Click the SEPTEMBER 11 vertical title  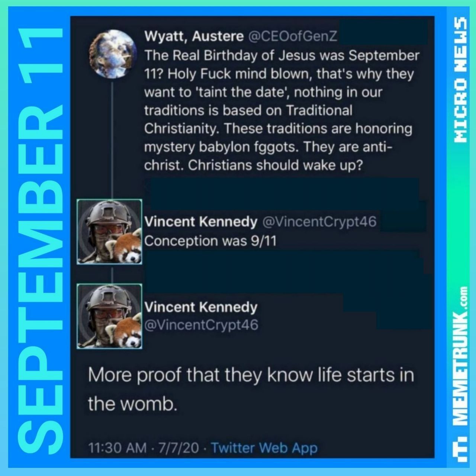pos(40,240)
